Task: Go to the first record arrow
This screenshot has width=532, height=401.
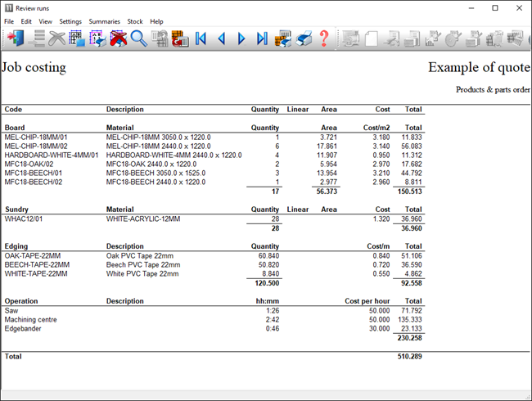Action: coord(201,38)
